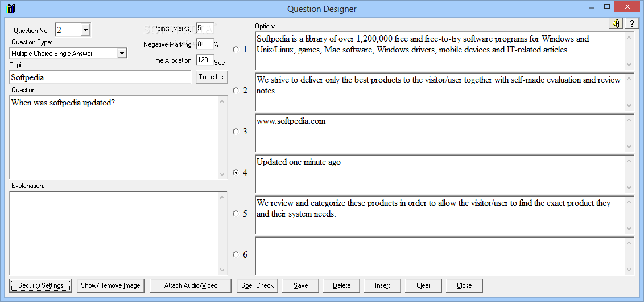Image resolution: width=644 pixels, height=302 pixels.
Task: Select option 2 as correct answer
Action: tap(236, 91)
